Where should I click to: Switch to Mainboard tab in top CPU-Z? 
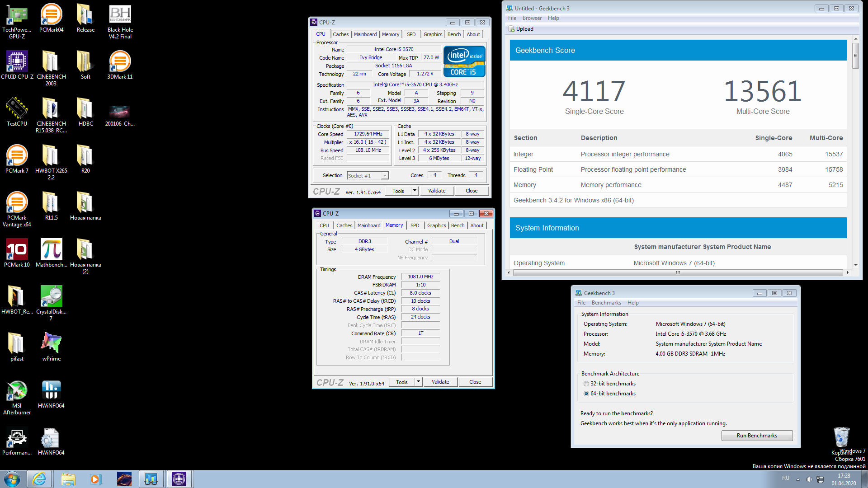click(365, 34)
